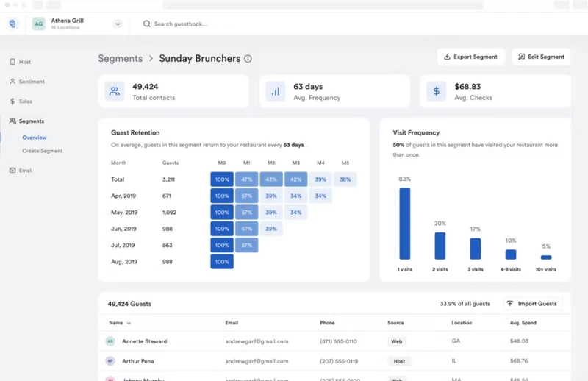
Task: Click phone number (207) 555-0119
Action: point(339,361)
